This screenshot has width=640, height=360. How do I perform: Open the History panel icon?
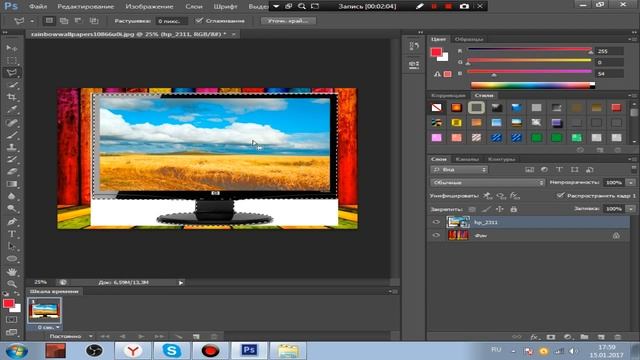pos(414,46)
